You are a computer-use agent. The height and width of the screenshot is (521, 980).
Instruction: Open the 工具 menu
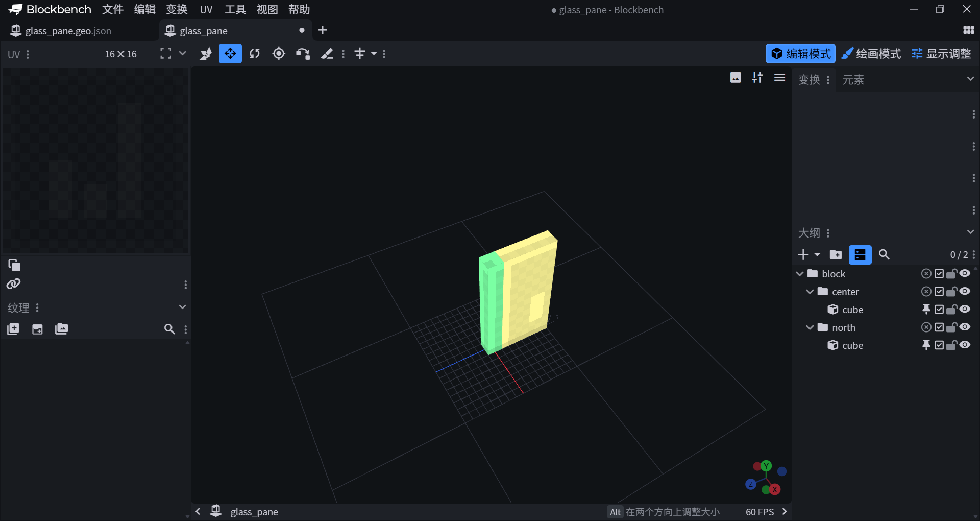coord(235,9)
